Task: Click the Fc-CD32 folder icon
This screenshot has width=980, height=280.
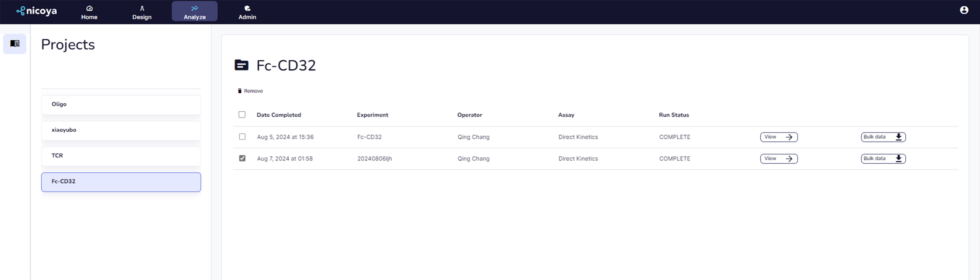Action: pyautogui.click(x=241, y=65)
